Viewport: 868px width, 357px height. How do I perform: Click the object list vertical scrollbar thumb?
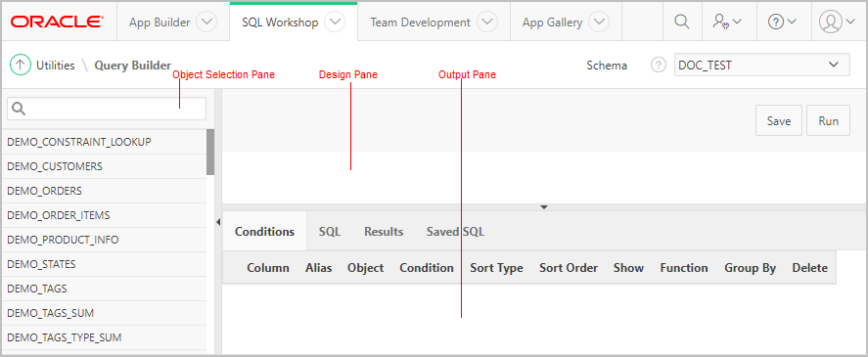coord(210,153)
